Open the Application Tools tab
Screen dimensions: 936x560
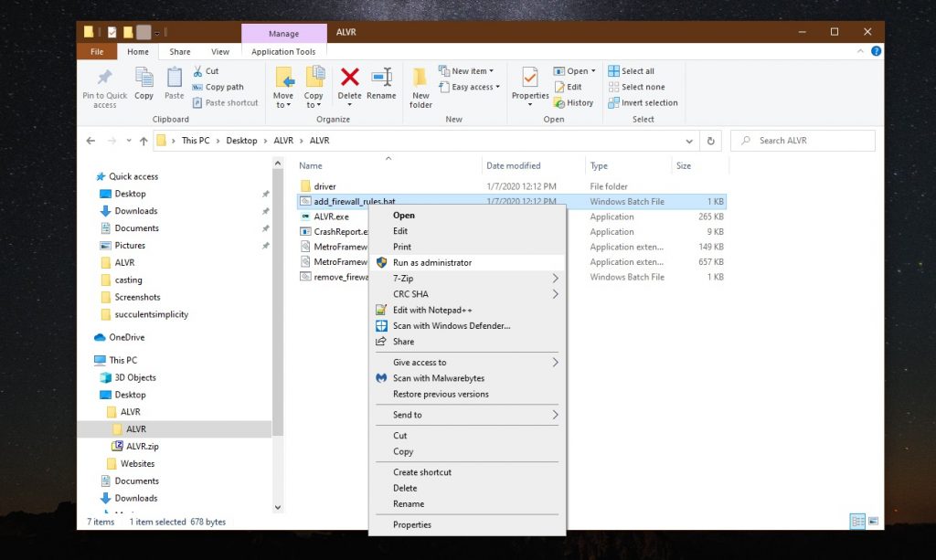[x=283, y=52]
